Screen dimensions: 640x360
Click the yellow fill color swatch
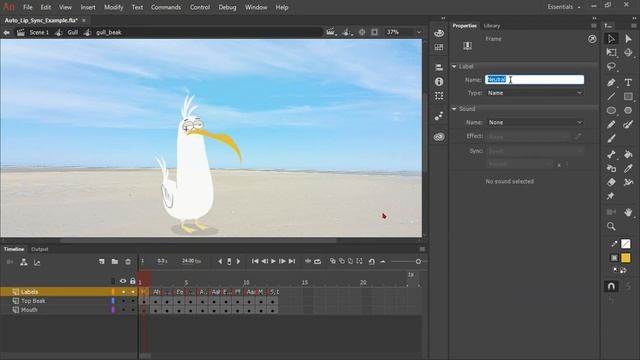coord(626,258)
